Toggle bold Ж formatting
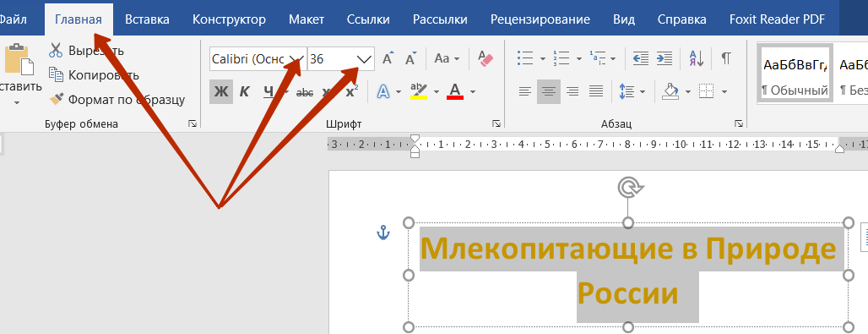868x334 pixels. point(221,92)
